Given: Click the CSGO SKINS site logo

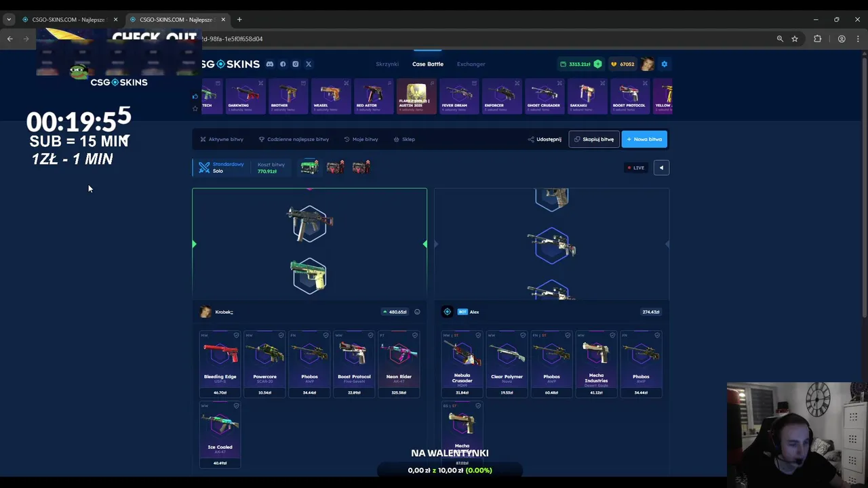Looking at the screenshot, I should [x=231, y=64].
